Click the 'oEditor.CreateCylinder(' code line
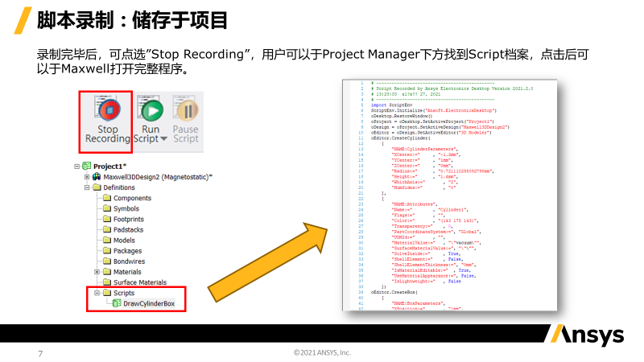Viewport: 644px width, 362px height. [x=400, y=138]
